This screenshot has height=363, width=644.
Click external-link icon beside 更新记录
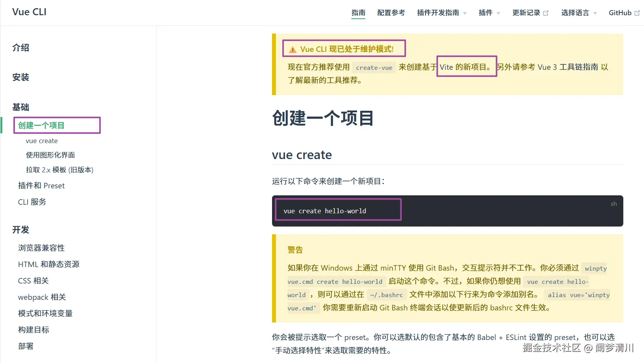coord(546,13)
